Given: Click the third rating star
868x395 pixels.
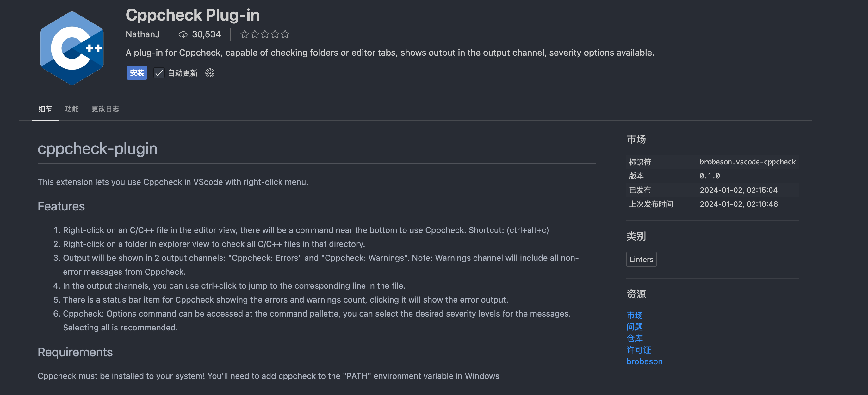Looking at the screenshot, I should point(265,34).
